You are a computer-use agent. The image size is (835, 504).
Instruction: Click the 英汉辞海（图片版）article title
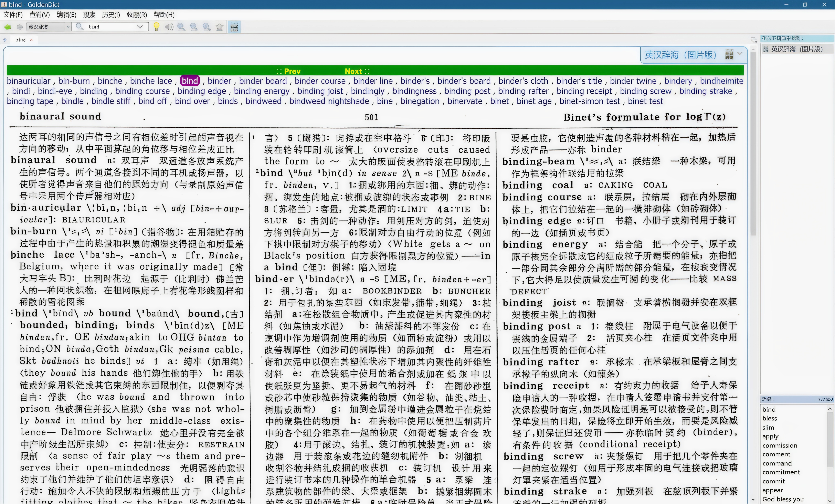point(680,55)
